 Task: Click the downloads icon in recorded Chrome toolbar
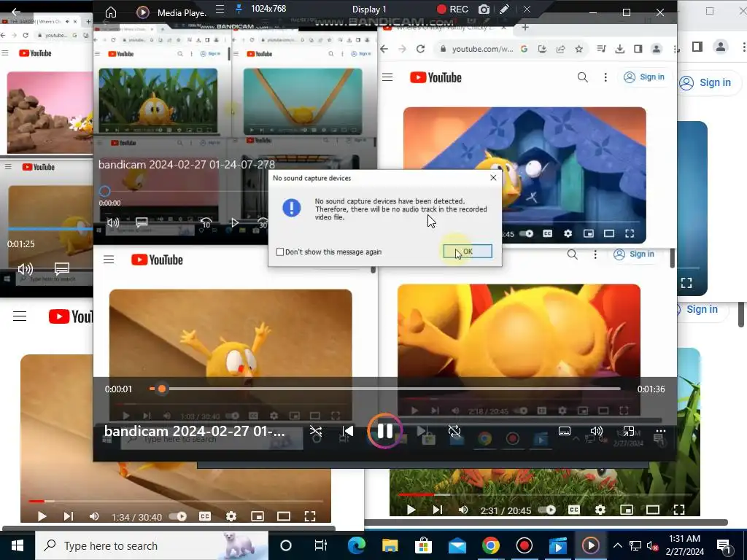(620, 49)
